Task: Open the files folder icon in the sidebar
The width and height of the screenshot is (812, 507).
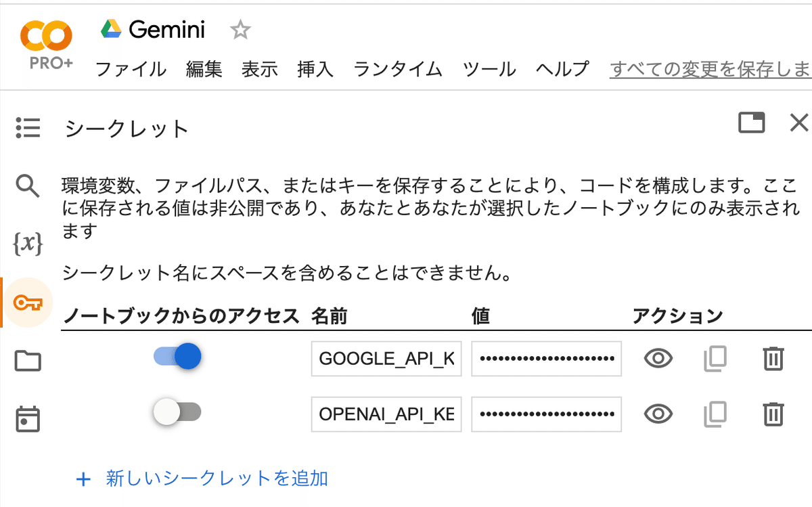Action: 28,361
